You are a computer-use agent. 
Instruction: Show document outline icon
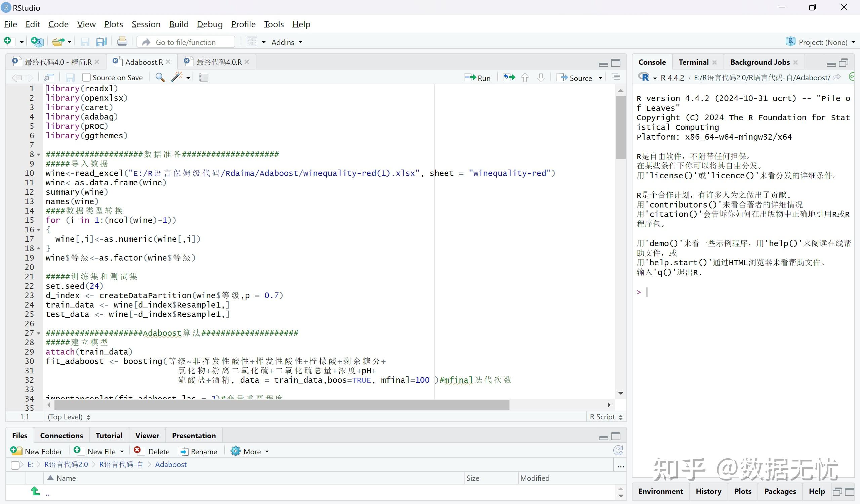(616, 78)
